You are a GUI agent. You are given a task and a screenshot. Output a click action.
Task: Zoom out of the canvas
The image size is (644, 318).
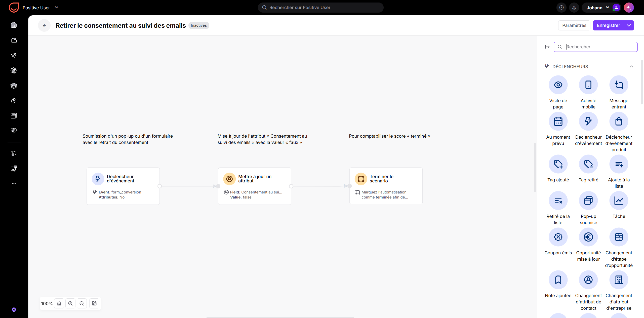click(x=82, y=303)
